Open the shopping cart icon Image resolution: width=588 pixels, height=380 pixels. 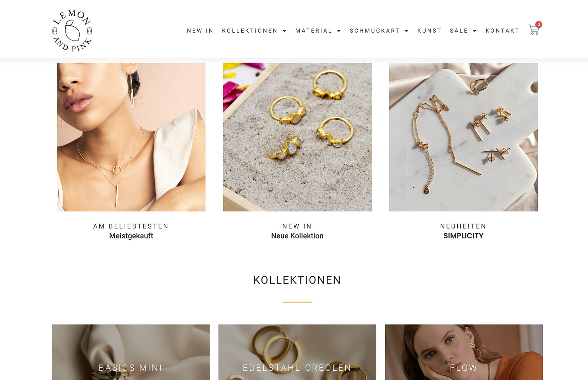[x=534, y=30]
